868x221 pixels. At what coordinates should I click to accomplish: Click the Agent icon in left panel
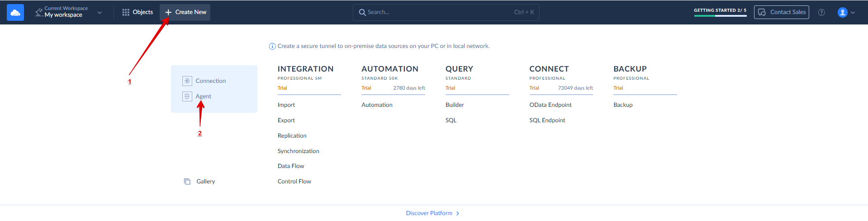click(x=187, y=96)
